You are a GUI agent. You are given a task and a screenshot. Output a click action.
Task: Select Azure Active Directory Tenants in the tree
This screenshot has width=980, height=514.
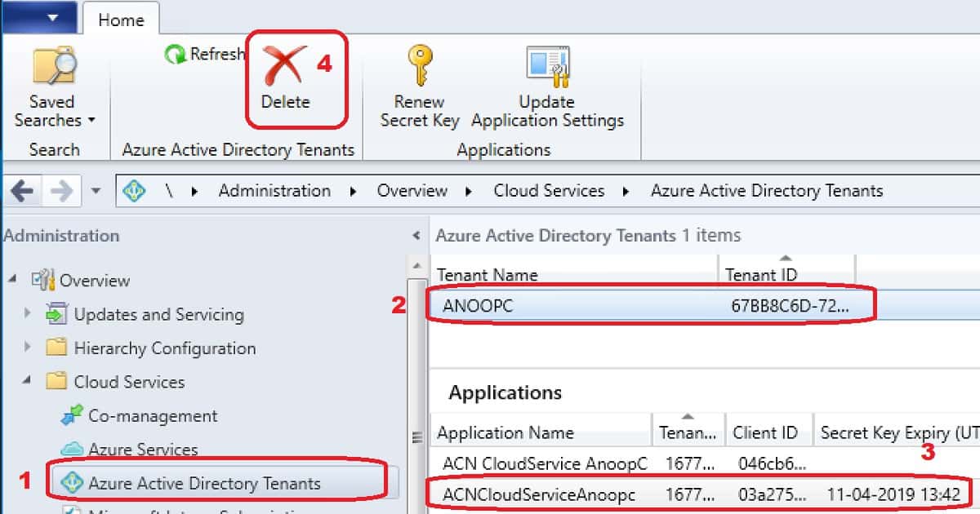click(x=204, y=483)
